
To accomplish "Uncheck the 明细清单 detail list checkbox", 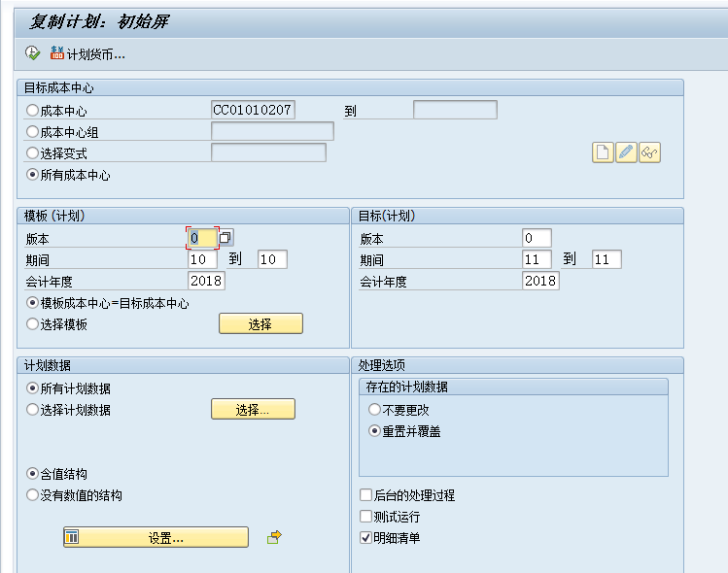I will [x=365, y=538].
